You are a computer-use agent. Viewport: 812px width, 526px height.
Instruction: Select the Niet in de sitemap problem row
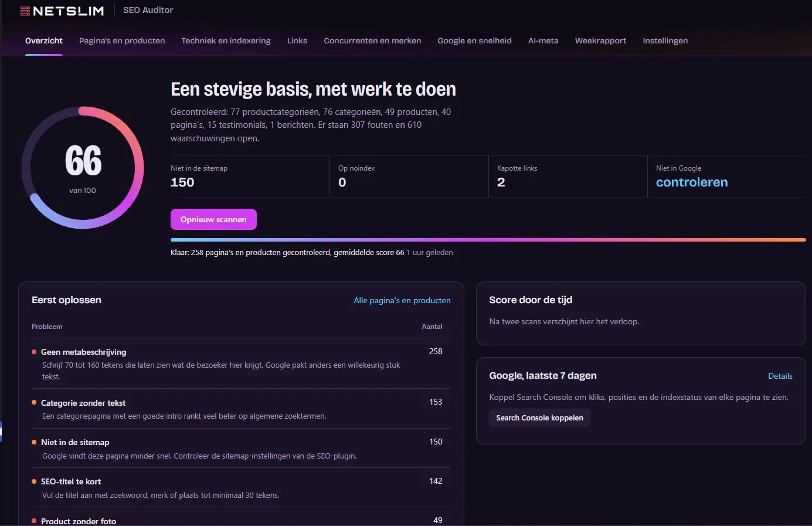pos(241,448)
